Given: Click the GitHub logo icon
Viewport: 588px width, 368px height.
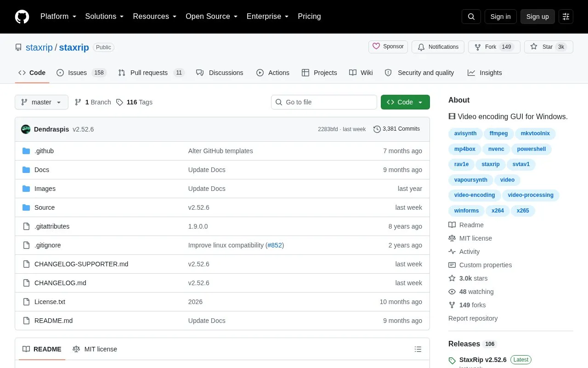Looking at the screenshot, I should [22, 17].
